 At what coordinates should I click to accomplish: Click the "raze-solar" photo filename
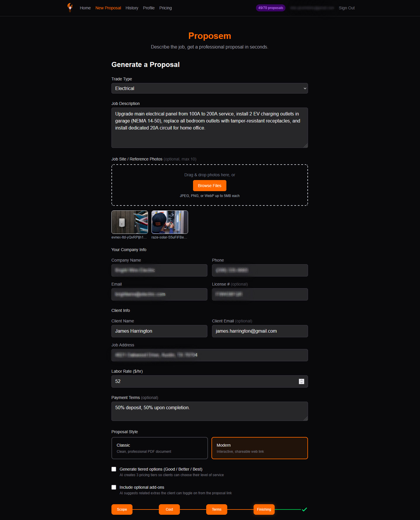[169, 237]
